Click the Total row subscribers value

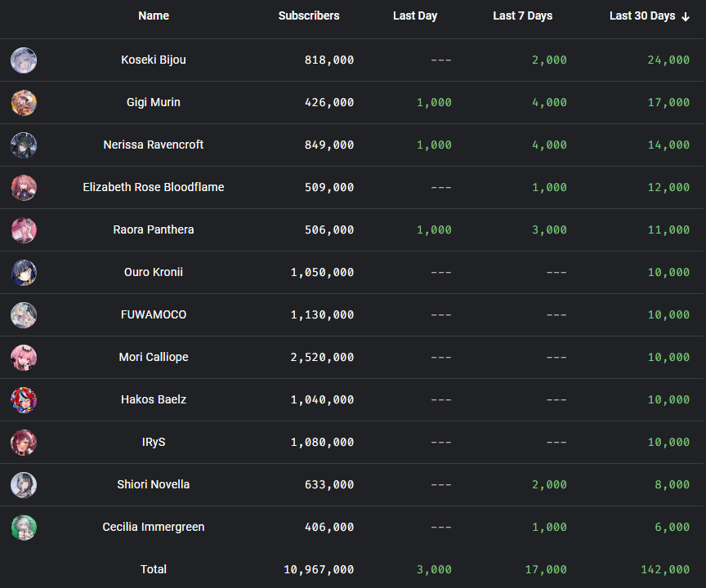tap(319, 569)
